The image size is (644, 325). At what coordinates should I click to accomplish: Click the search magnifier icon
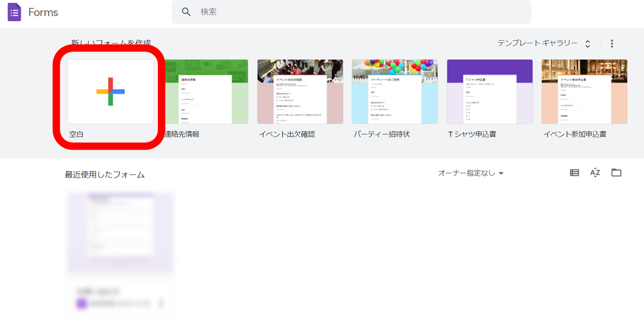pyautogui.click(x=186, y=12)
